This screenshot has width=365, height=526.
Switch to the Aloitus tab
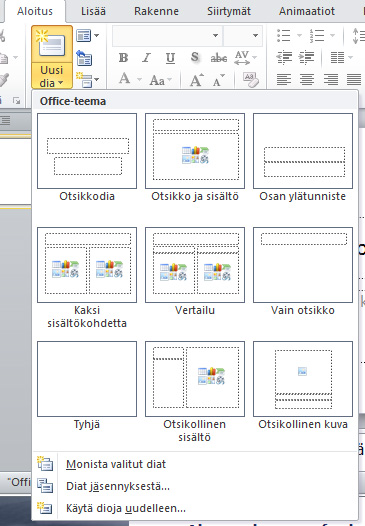(x=35, y=11)
